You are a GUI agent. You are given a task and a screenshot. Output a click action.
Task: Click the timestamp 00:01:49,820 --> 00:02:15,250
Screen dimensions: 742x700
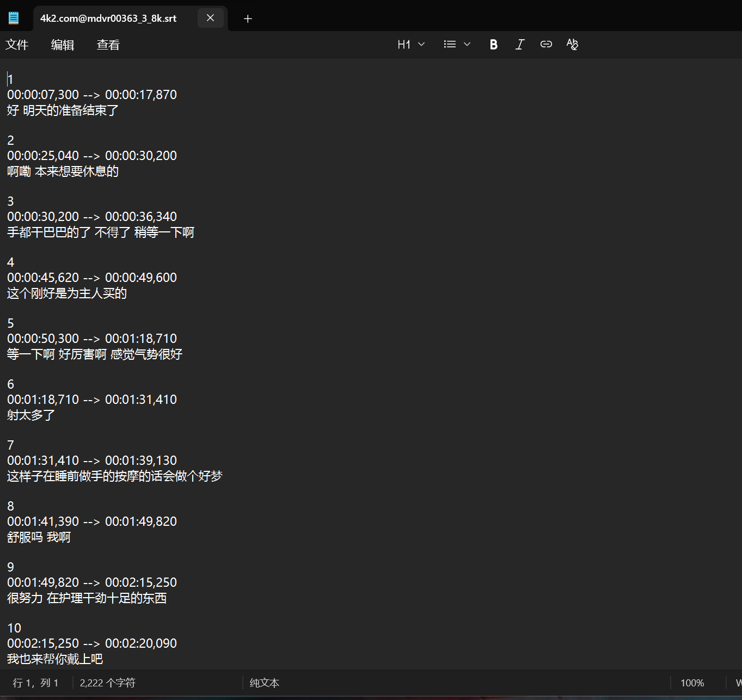click(x=92, y=582)
